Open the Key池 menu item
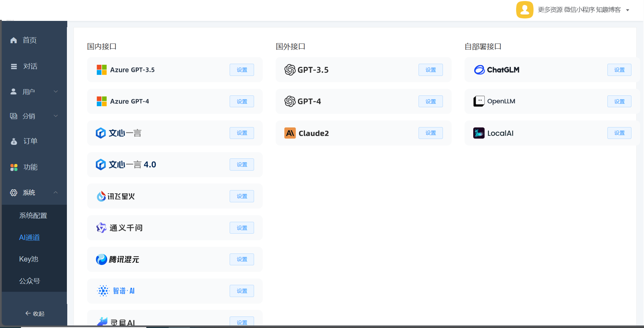The height and width of the screenshot is (328, 644). pos(29,259)
